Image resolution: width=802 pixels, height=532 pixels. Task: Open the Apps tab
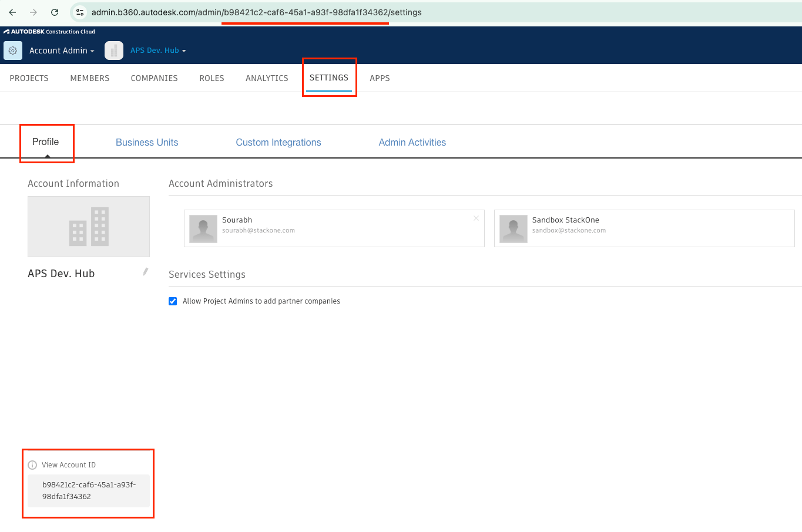pyautogui.click(x=380, y=78)
